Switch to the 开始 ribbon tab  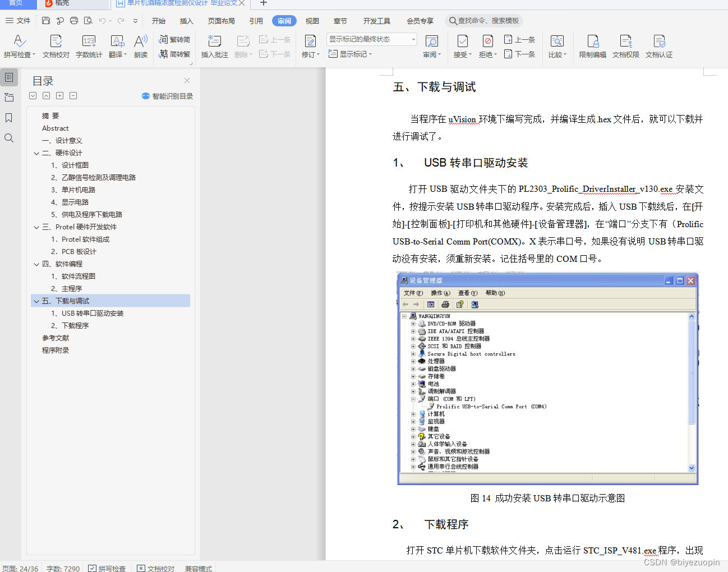[x=159, y=21]
